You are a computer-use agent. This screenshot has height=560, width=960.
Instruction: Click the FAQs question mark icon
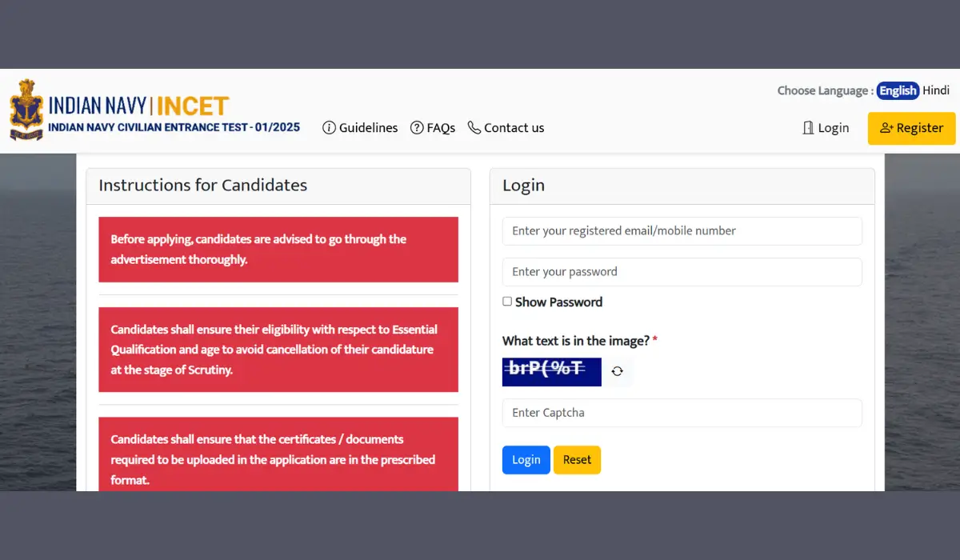[x=417, y=127]
